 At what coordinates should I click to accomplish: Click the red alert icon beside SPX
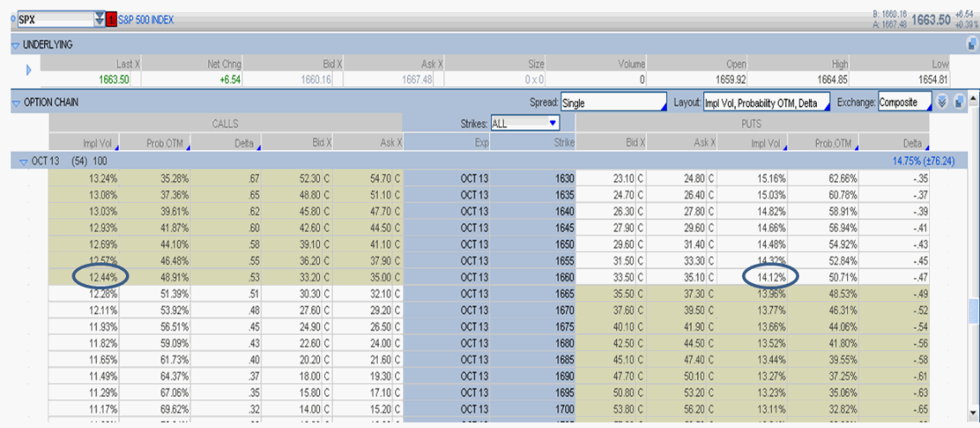[111, 19]
